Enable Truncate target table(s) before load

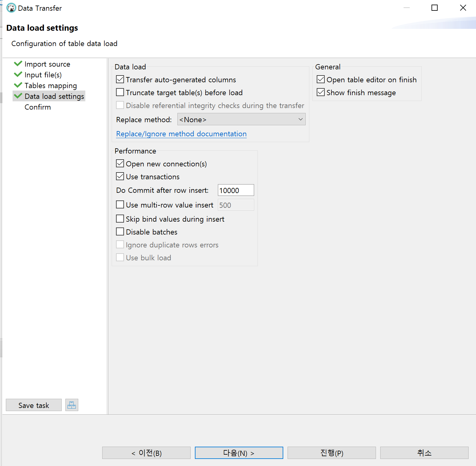tap(120, 92)
